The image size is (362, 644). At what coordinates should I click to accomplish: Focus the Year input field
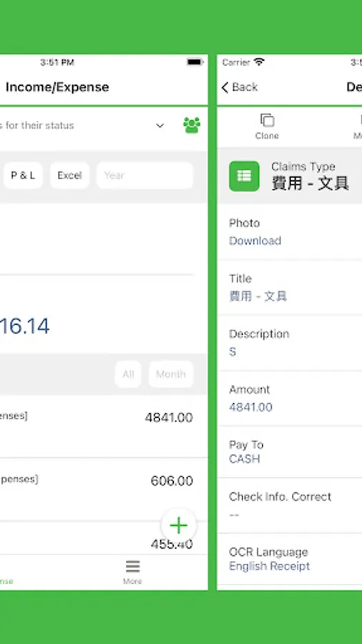(x=145, y=175)
